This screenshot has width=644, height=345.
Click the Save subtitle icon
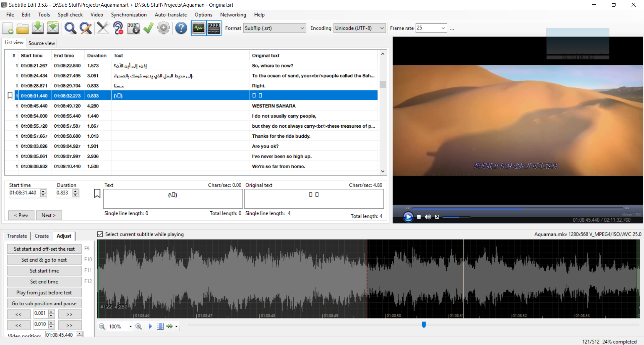[x=38, y=28]
